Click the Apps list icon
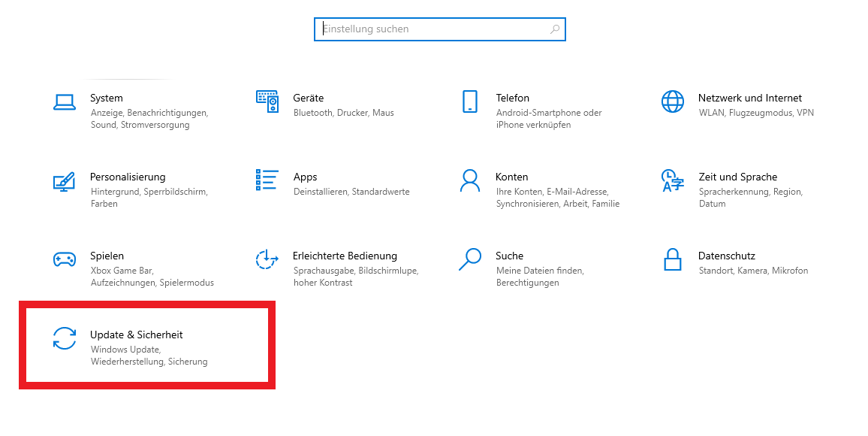Image resolution: width=868 pixels, height=436 pixels. [267, 180]
